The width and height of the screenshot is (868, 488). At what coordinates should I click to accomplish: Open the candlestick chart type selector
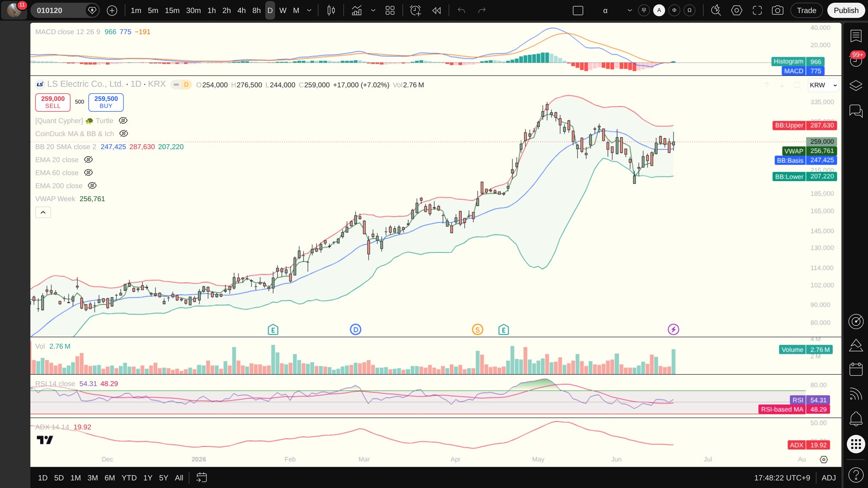[331, 10]
